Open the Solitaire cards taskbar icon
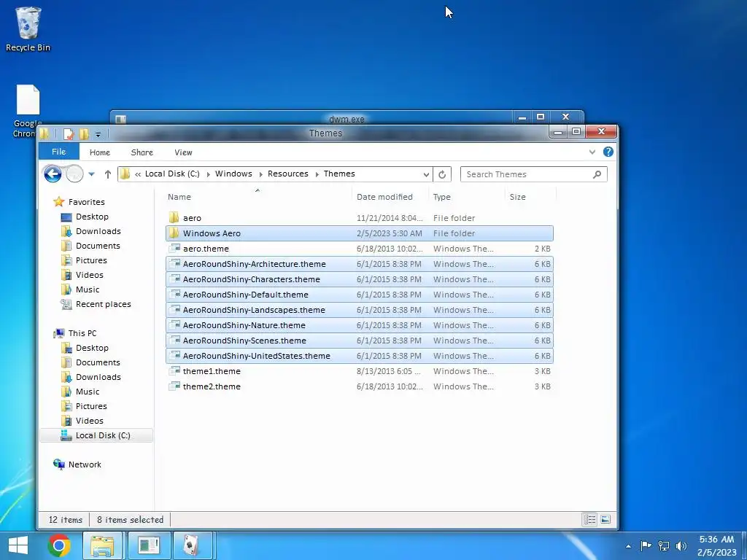747x560 pixels. coord(192,545)
